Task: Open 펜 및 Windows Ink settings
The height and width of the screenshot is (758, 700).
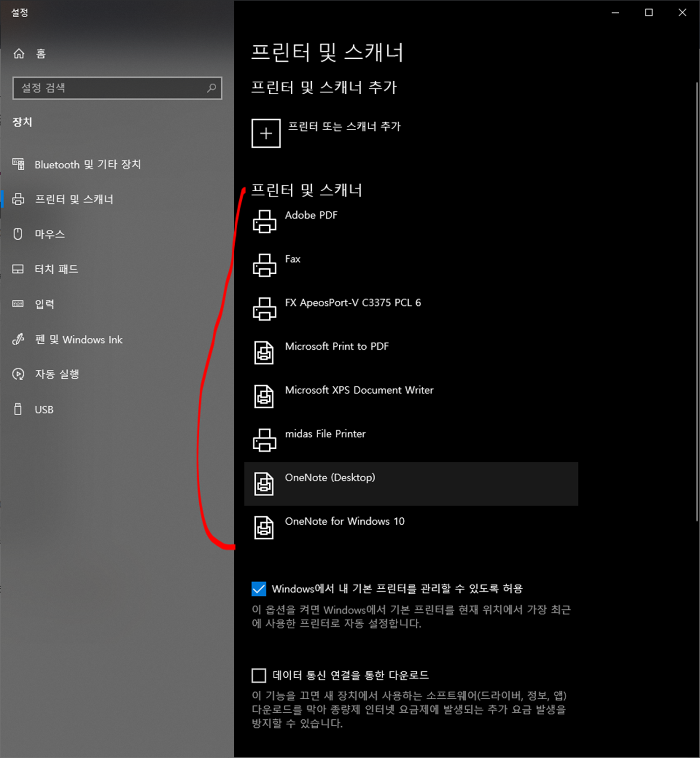Action: (x=79, y=339)
